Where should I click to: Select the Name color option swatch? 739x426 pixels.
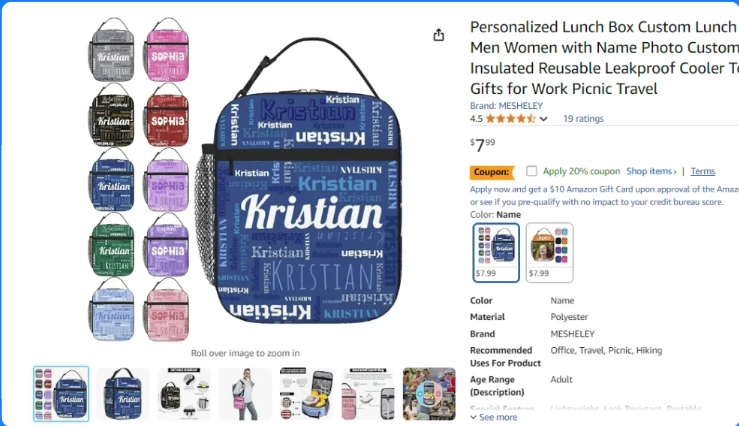point(496,253)
